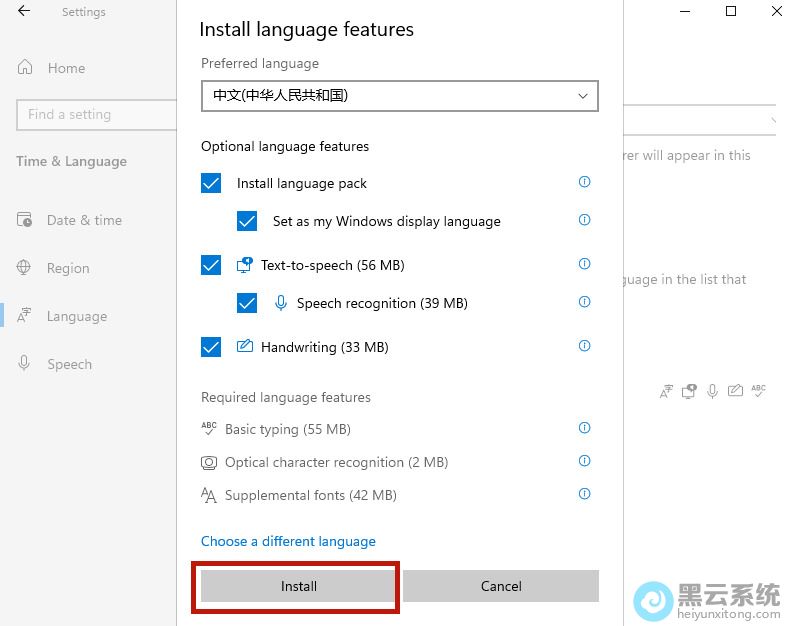Image resolution: width=796 pixels, height=626 pixels.
Task: Open the Preferred language dropdown
Action: 399,96
